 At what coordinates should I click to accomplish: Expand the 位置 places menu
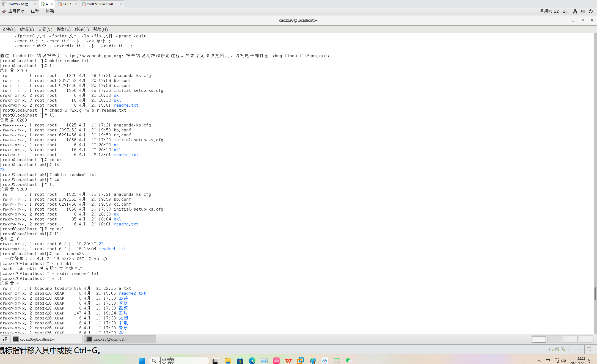click(35, 11)
